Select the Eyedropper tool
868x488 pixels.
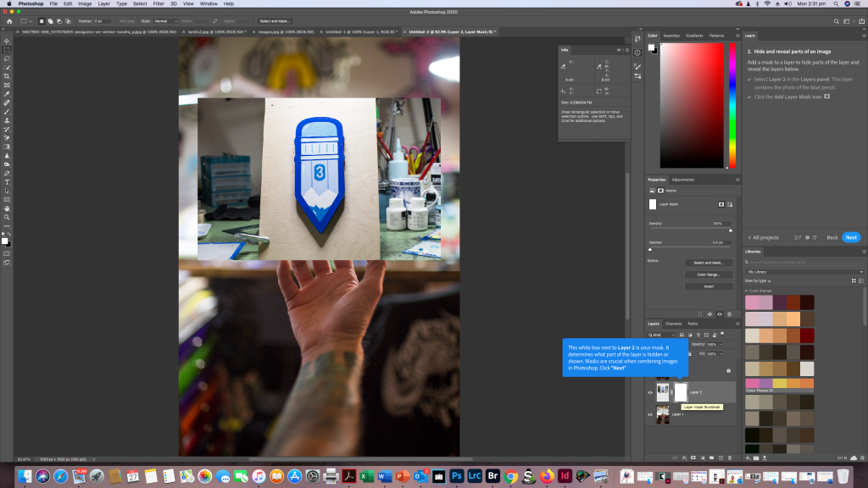coord(7,93)
